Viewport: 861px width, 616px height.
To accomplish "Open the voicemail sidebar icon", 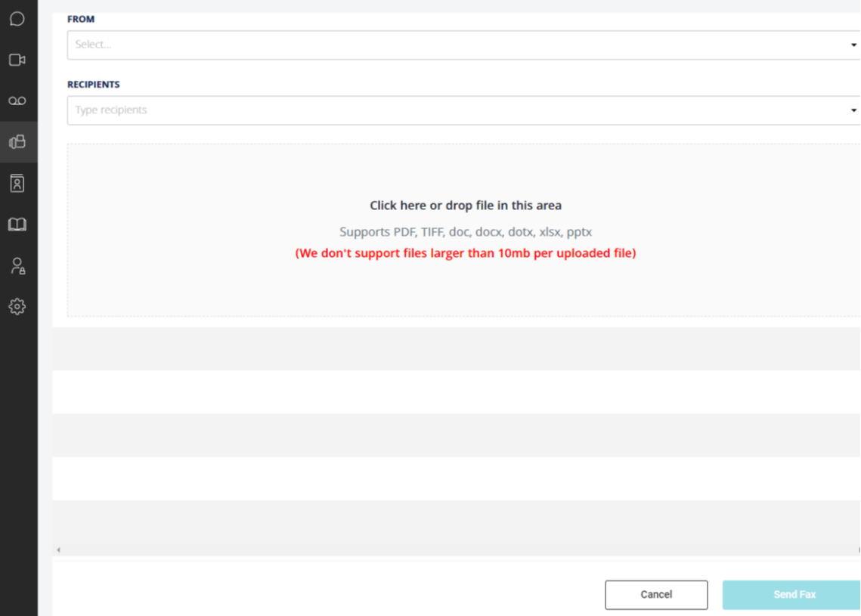I will point(17,101).
